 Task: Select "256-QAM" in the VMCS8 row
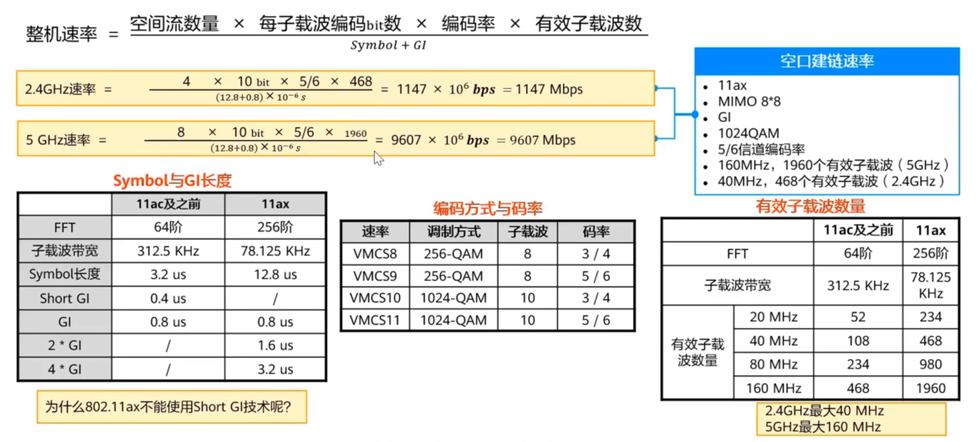[454, 254]
